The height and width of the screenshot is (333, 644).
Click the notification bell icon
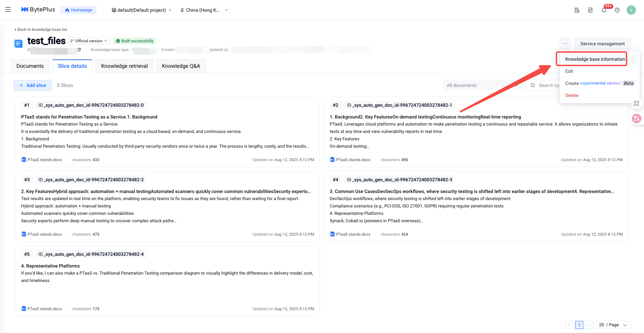[604, 10]
